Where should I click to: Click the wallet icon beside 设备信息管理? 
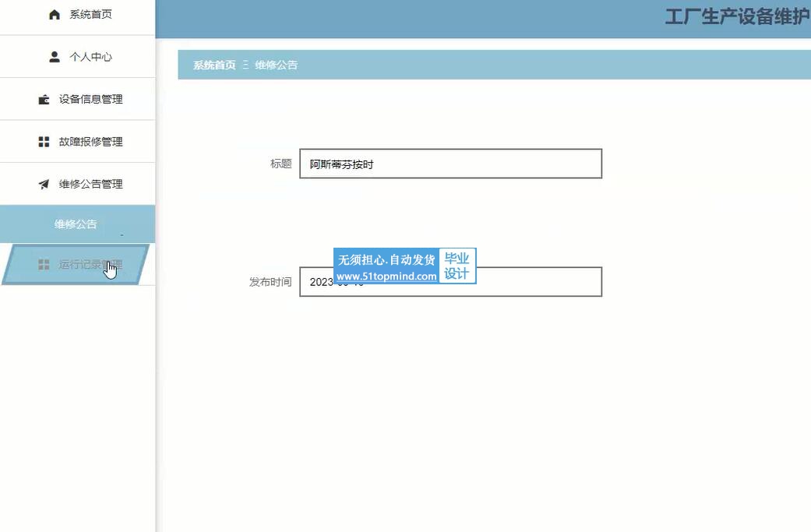pos(44,100)
